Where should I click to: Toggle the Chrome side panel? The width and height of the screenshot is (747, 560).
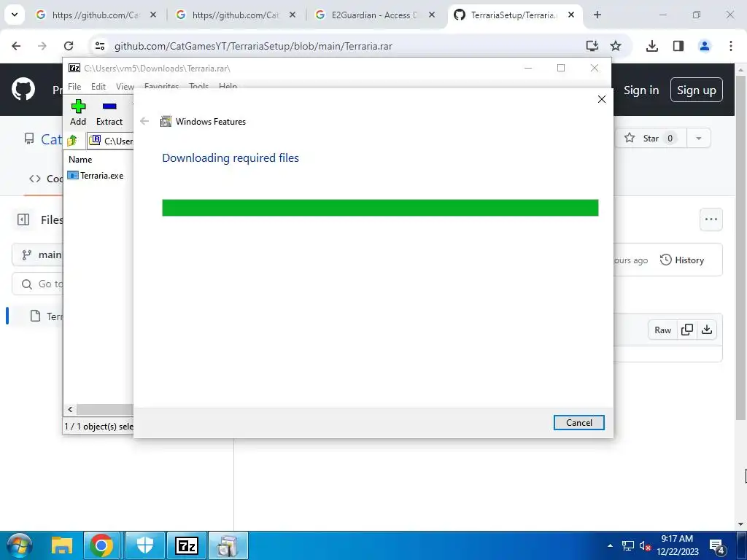pos(678,46)
